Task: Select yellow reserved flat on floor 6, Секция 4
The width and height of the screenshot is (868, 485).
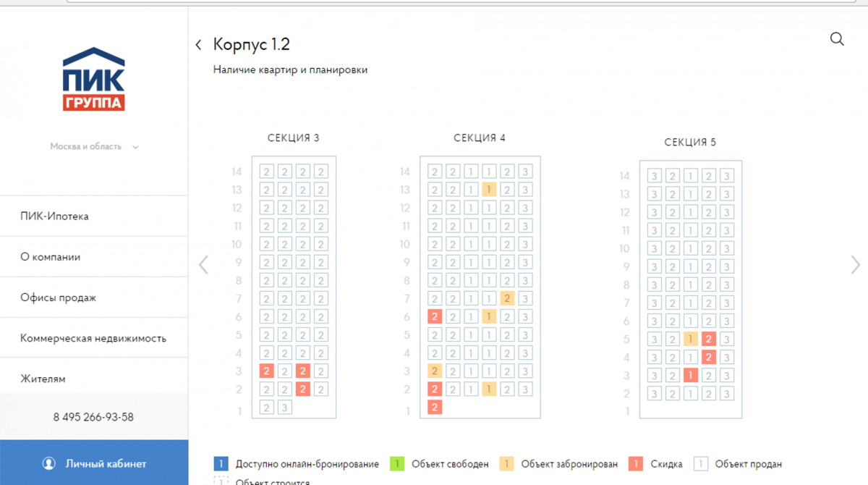Action: 489,316
